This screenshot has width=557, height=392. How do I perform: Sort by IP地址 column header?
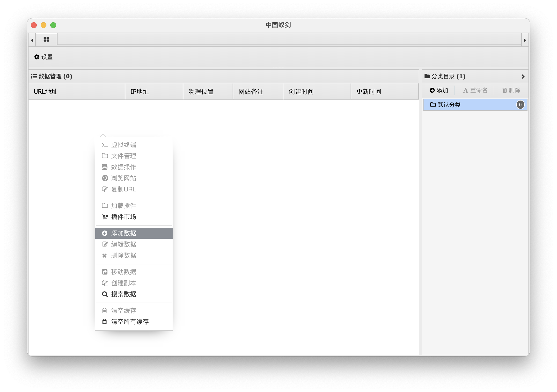tap(154, 91)
